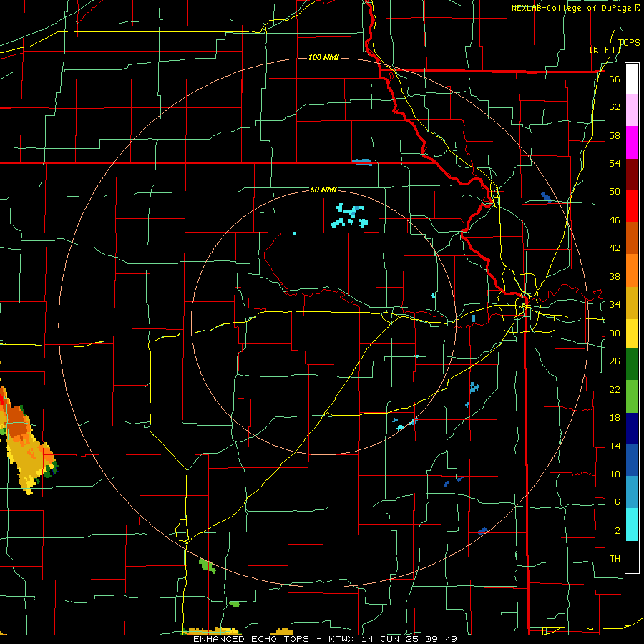This screenshot has height=644, width=644.
Task: Click the 'K FT' legend units label
Action: pyautogui.click(x=605, y=49)
